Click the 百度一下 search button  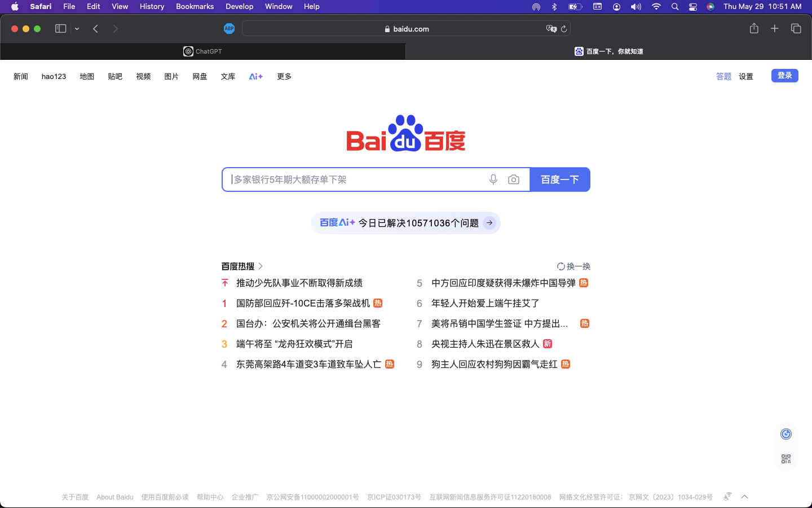[x=560, y=179]
